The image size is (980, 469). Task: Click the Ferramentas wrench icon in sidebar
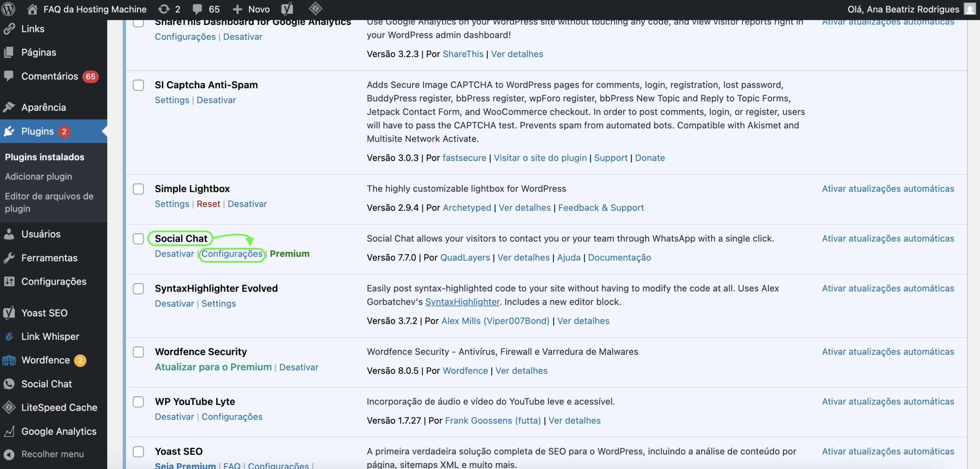click(x=9, y=257)
